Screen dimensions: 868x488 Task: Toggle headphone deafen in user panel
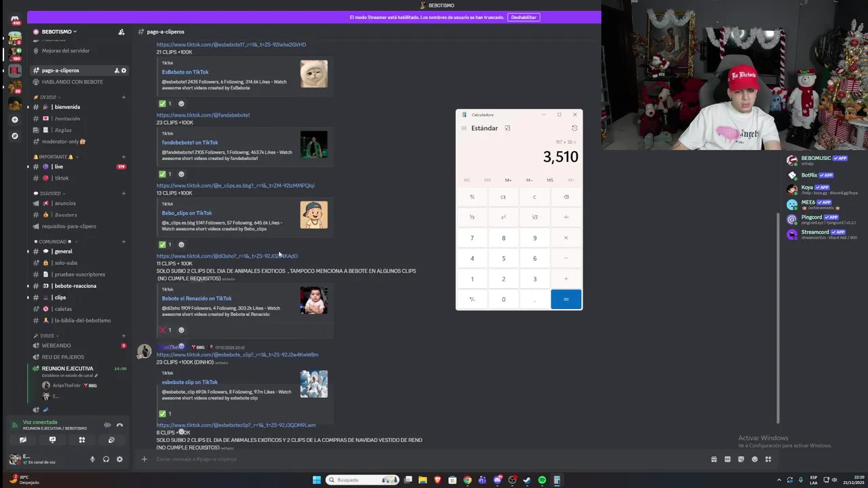pyautogui.click(x=106, y=460)
